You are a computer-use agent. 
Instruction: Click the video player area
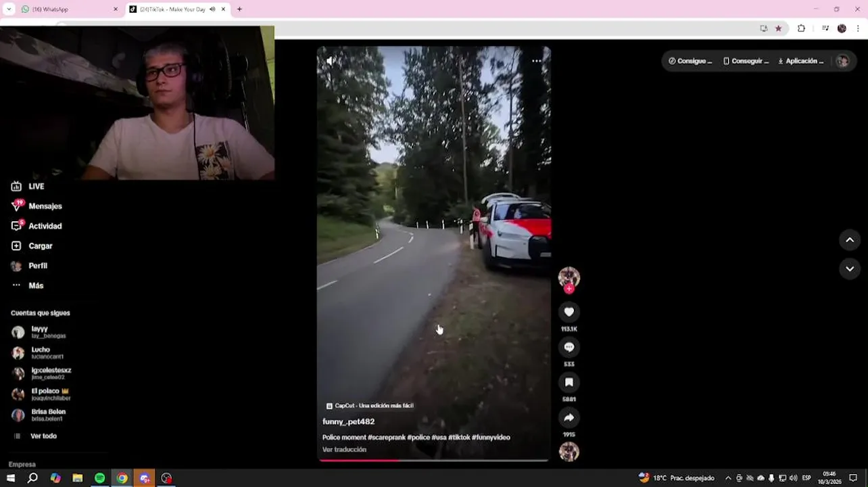[433, 253]
